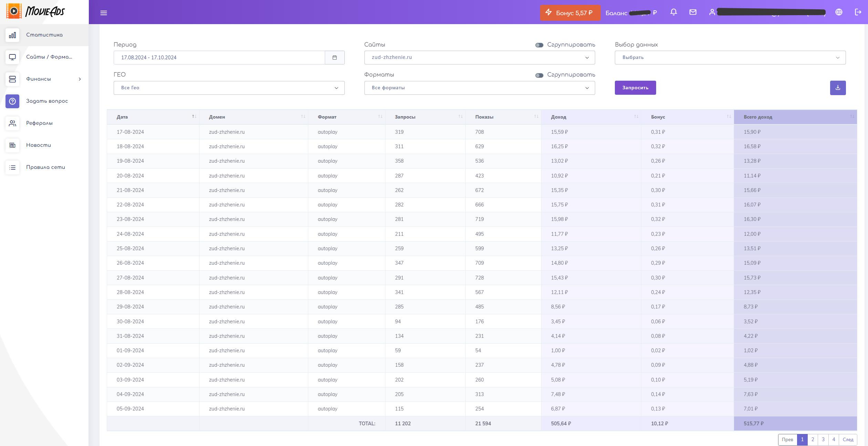Click the logout icon
This screenshot has height=446, width=868.
click(858, 12)
